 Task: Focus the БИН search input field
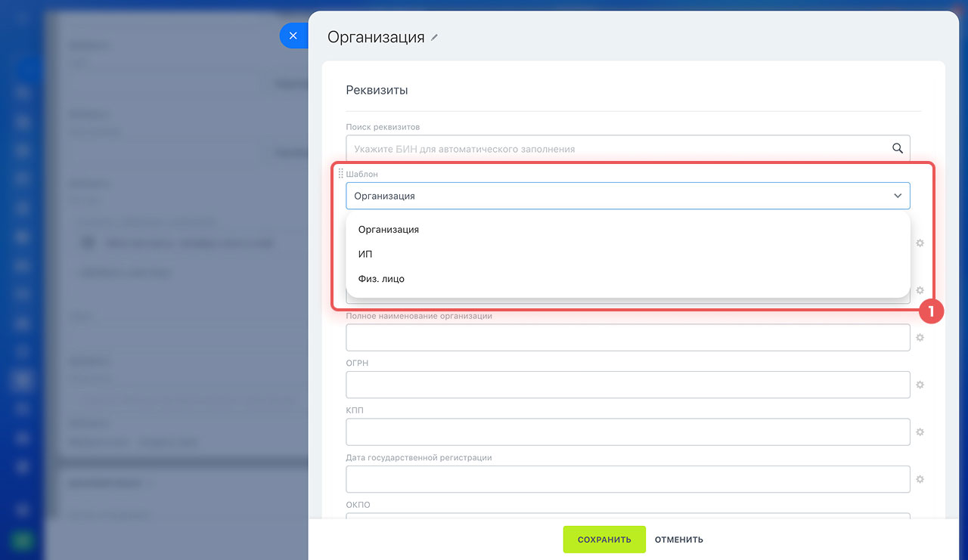(x=616, y=149)
